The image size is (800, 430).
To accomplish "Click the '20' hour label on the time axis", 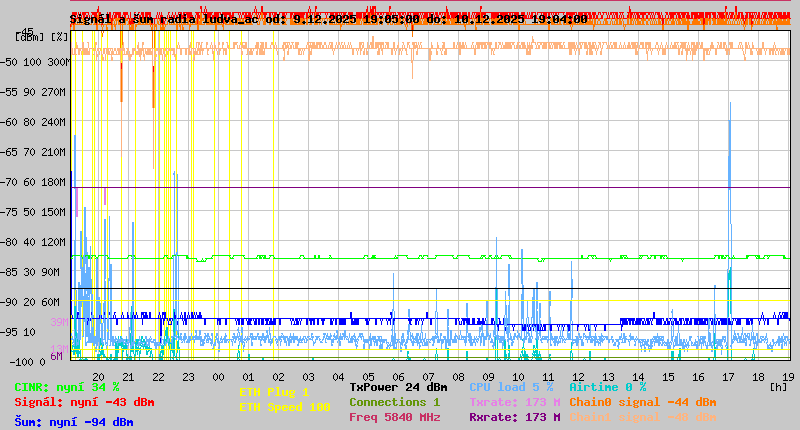I will (x=98, y=377).
